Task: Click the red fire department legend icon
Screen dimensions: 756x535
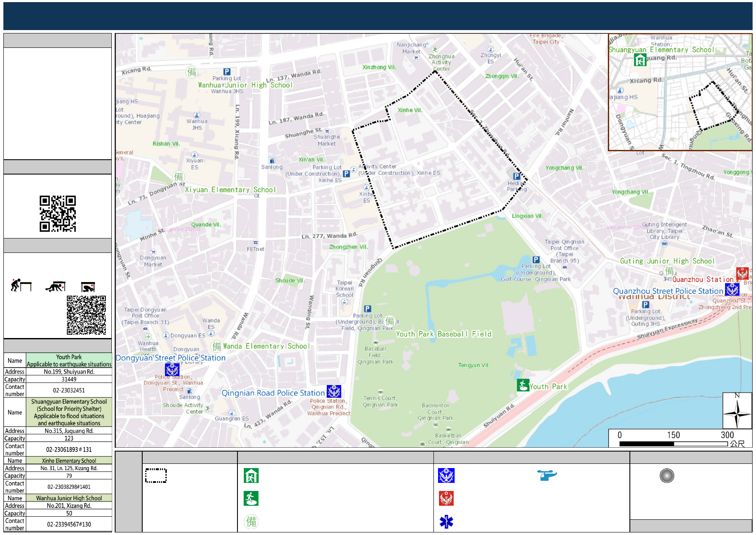Action: pyautogui.click(x=446, y=499)
